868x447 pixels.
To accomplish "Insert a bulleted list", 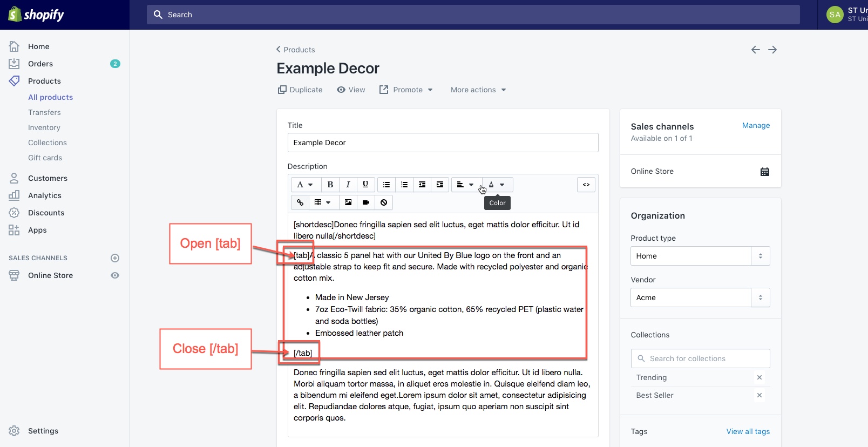I will click(x=386, y=185).
